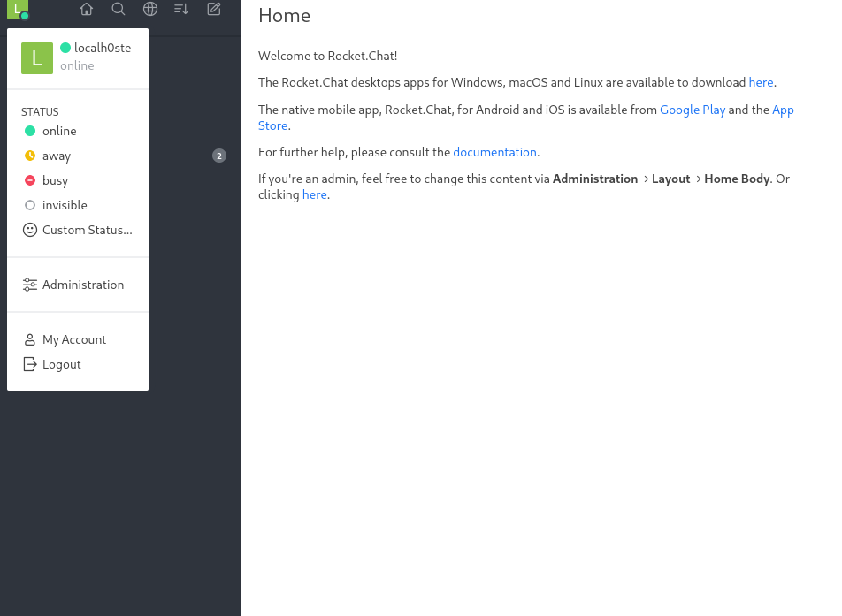842x616 pixels.
Task: Open the Directory globe icon
Action: pos(149,9)
